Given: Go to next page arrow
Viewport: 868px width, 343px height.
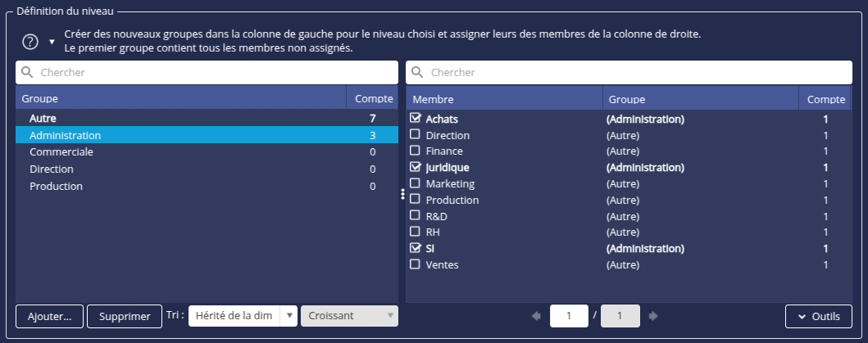Looking at the screenshot, I should click(653, 316).
